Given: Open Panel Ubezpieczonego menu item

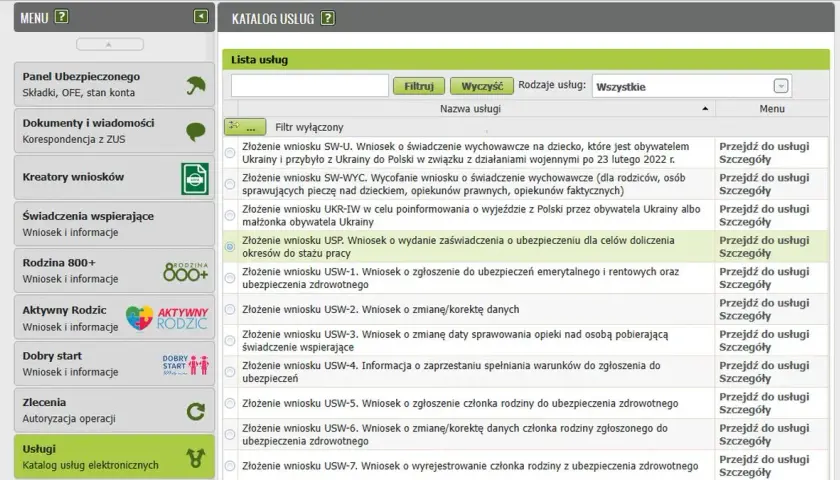Looking at the screenshot, I should (x=114, y=84).
